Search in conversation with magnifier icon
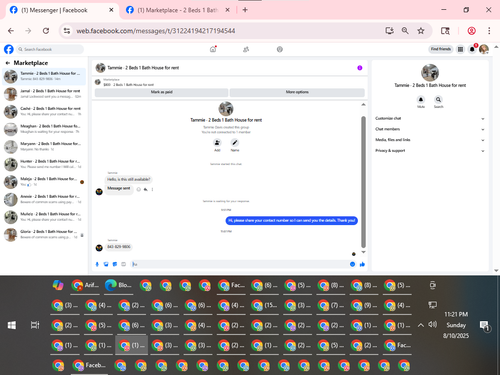The image size is (500, 375). (438, 99)
